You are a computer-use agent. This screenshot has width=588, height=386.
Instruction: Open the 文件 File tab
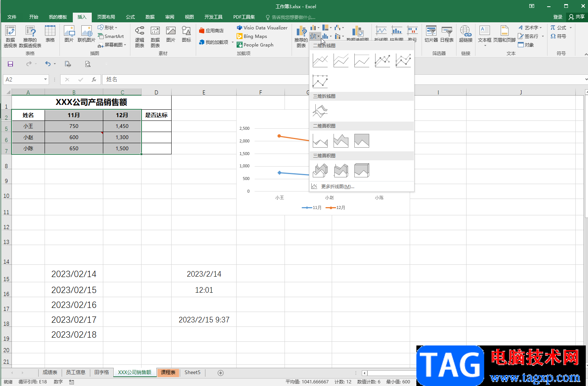(x=12, y=17)
